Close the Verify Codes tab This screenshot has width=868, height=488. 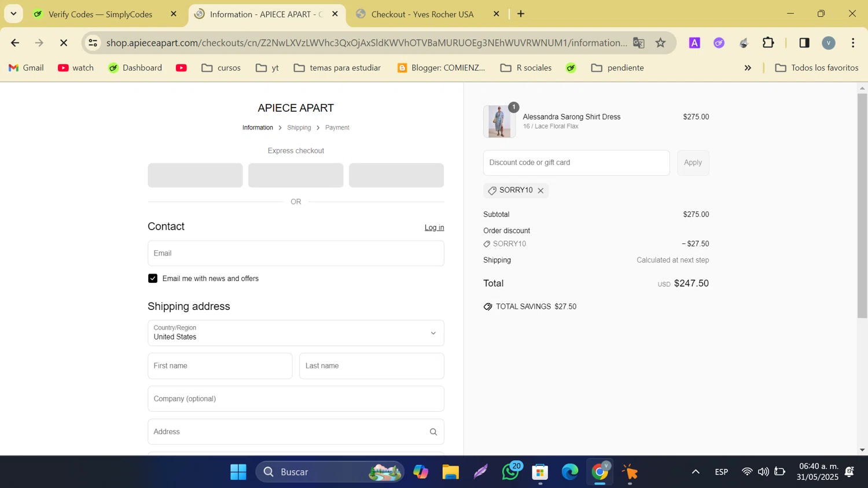tap(174, 14)
